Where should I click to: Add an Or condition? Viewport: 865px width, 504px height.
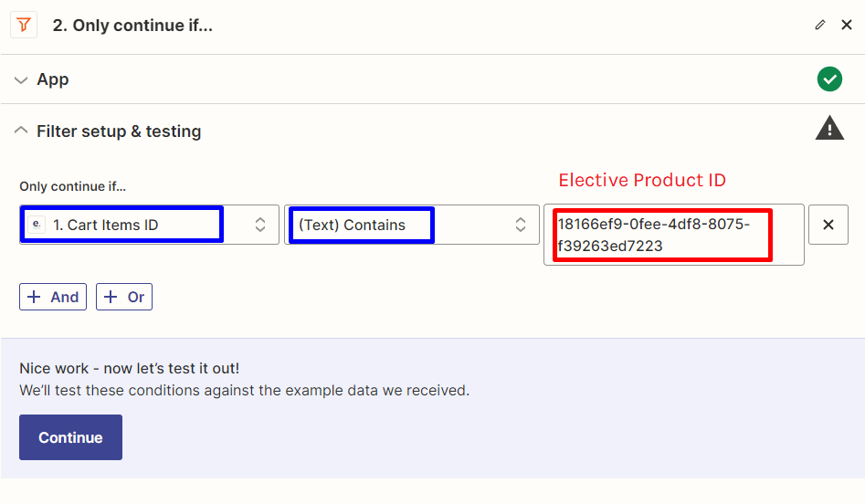(125, 297)
